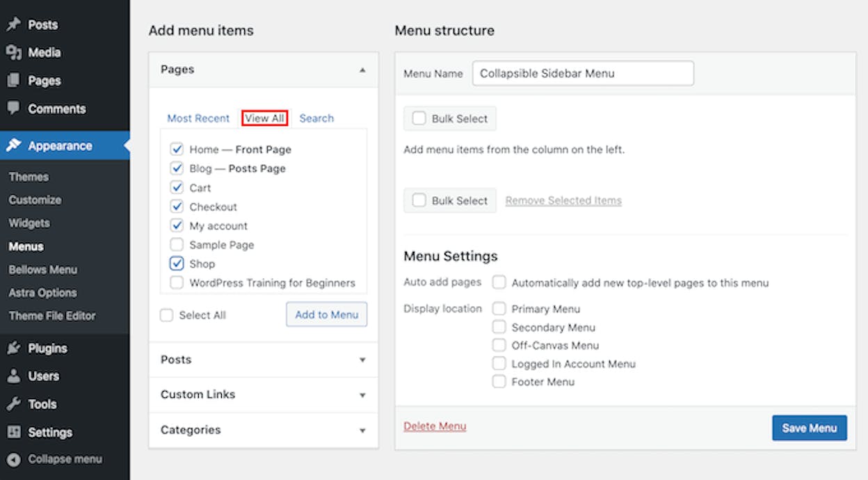Click the Users person icon
This screenshot has height=480, width=868.
click(13, 376)
